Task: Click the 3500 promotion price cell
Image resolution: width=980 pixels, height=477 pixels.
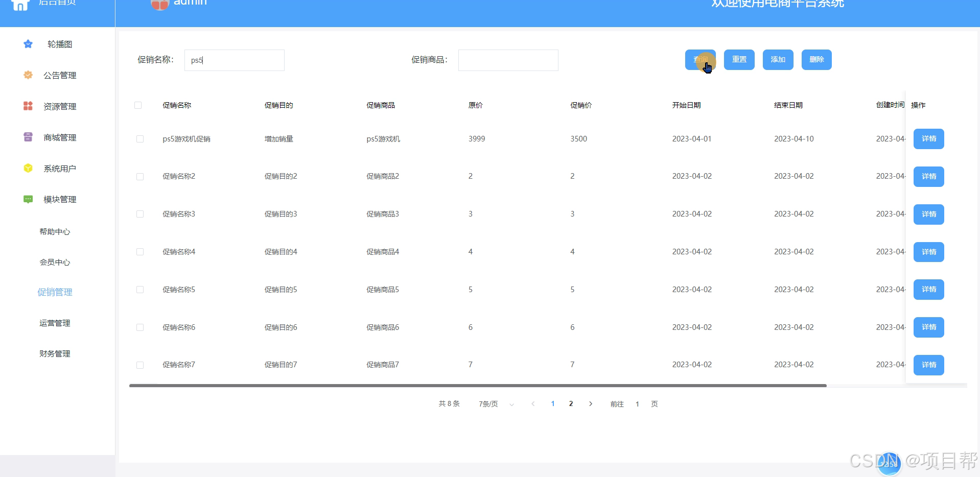Action: coord(579,139)
